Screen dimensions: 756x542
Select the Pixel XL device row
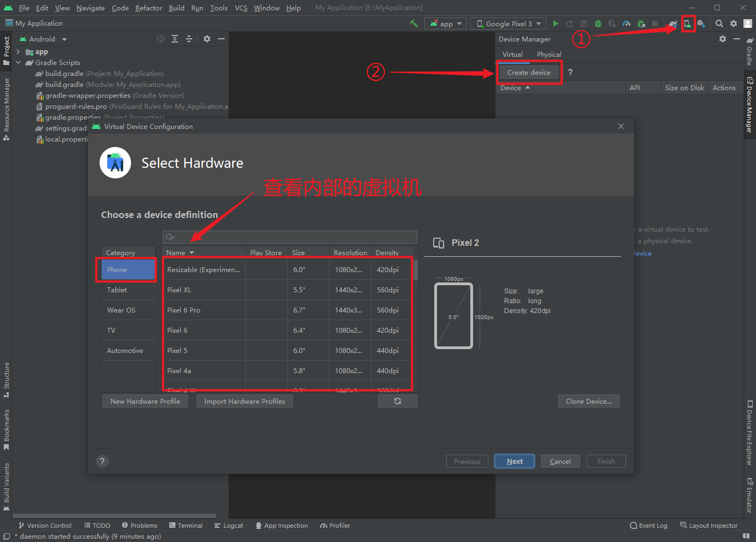(288, 290)
